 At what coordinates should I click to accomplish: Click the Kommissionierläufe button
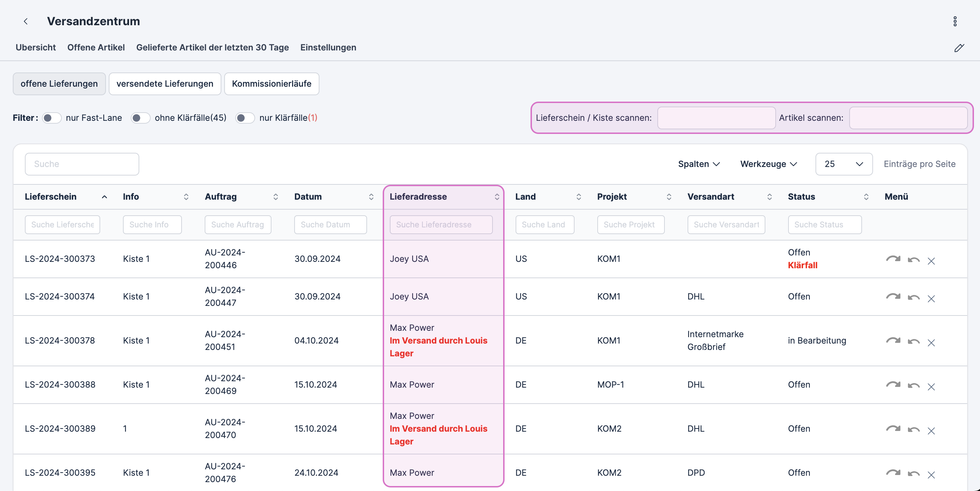coord(271,84)
